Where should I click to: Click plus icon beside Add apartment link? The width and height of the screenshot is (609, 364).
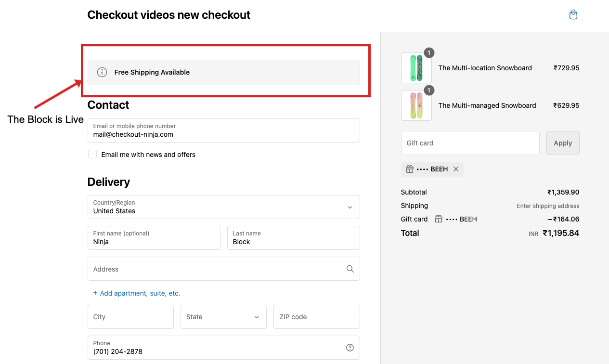95,293
